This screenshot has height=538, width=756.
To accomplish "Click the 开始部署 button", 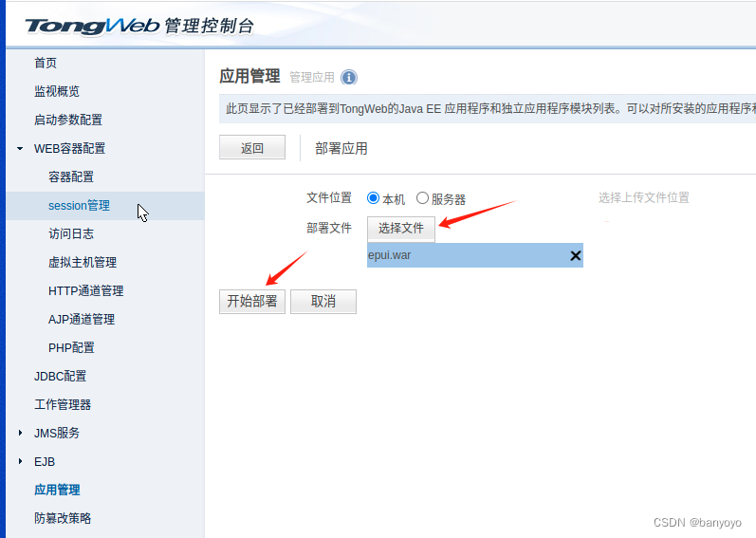I will (x=252, y=302).
